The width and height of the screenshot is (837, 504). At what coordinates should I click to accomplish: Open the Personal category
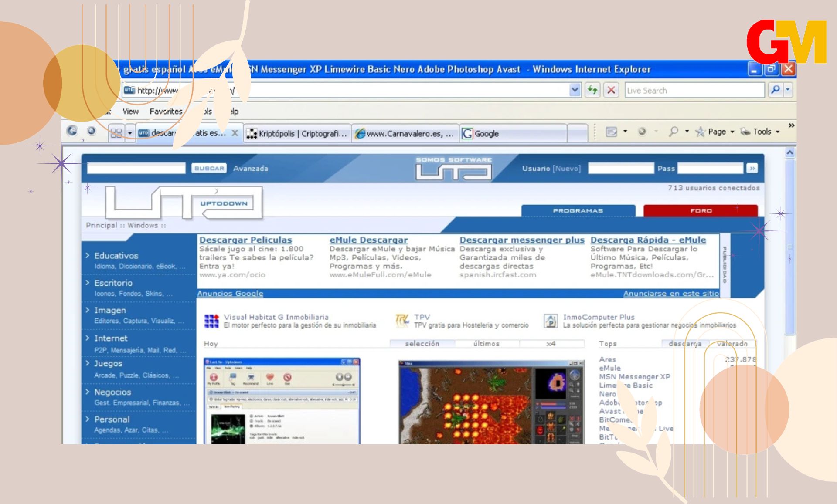(112, 419)
